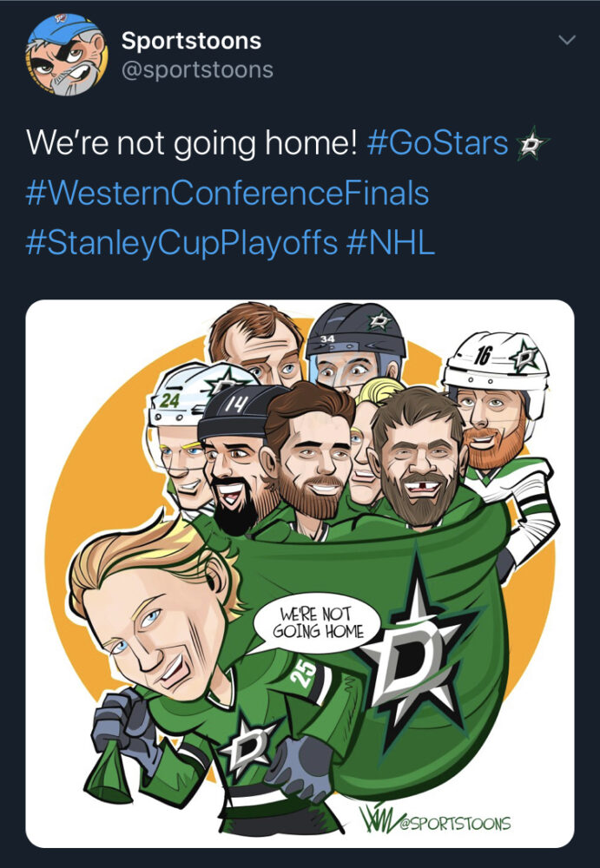Open the @sportstoons handle link
The width and height of the screenshot is (600, 868).
point(197,70)
